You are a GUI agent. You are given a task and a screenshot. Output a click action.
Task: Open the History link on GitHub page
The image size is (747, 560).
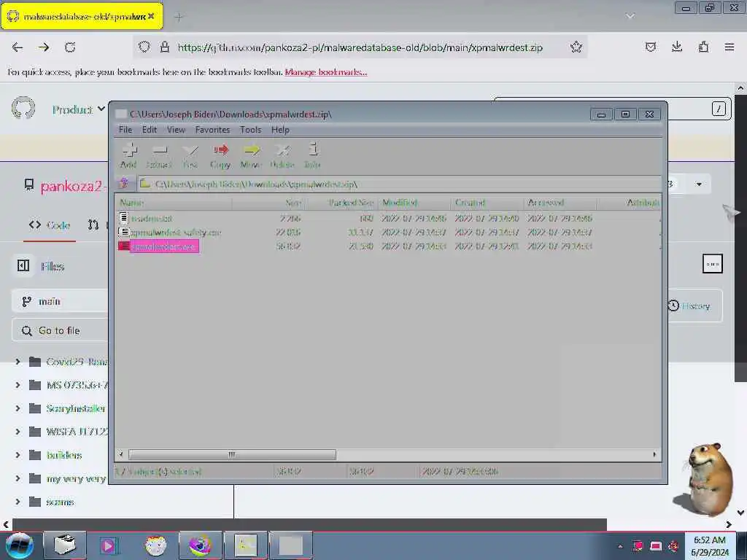click(689, 306)
